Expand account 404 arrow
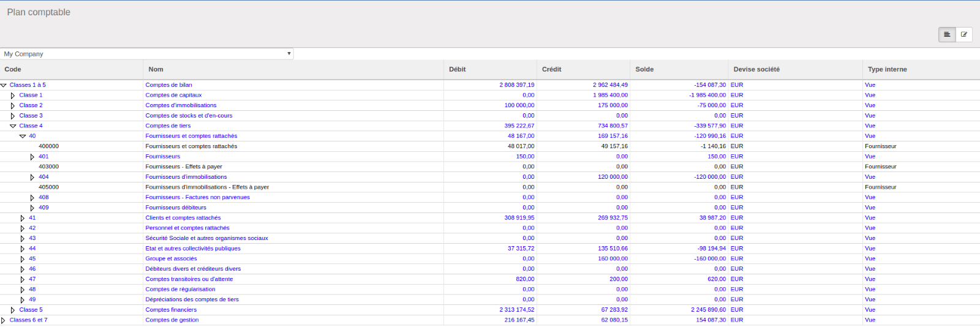 pyautogui.click(x=32, y=177)
